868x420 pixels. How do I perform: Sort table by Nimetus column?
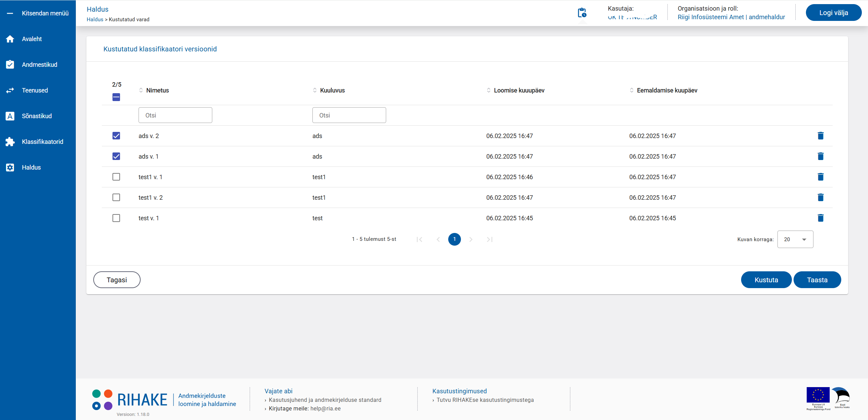pyautogui.click(x=157, y=90)
